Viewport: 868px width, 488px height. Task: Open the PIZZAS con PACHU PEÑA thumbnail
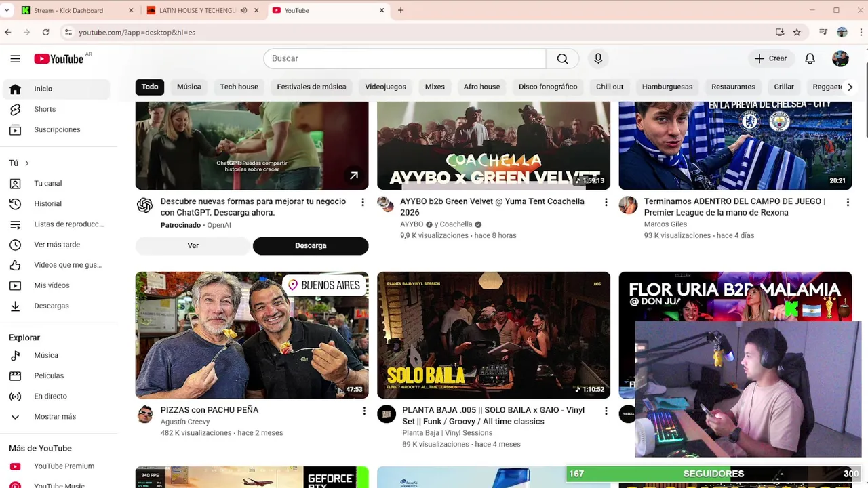(x=252, y=335)
